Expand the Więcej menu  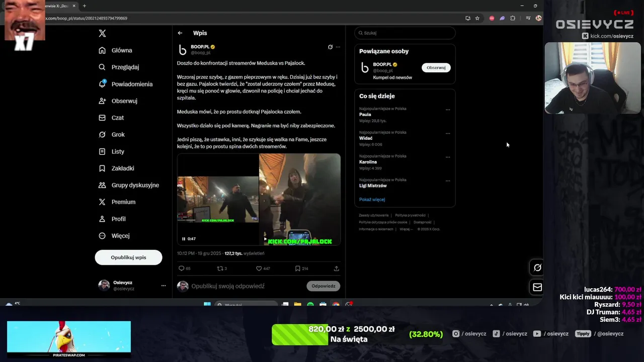(115, 236)
